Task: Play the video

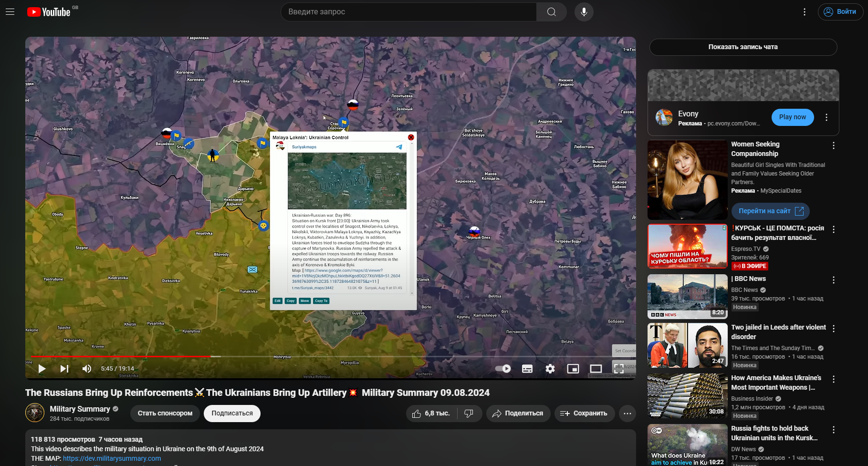Action: (x=42, y=369)
